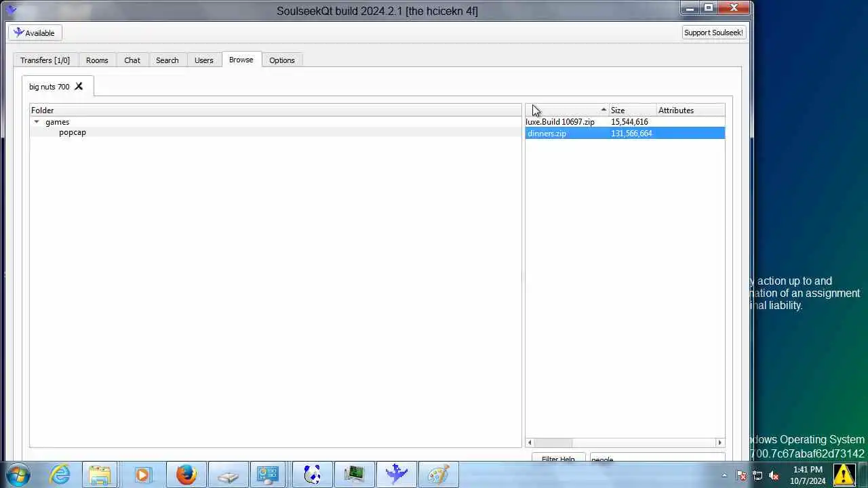
Task: Open the Options tab
Action: [282, 60]
